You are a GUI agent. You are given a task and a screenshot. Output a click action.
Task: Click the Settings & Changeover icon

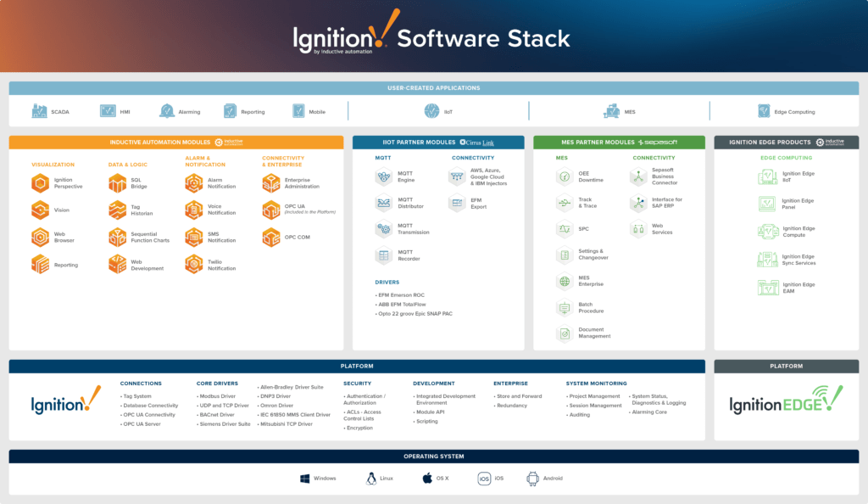[x=565, y=255]
